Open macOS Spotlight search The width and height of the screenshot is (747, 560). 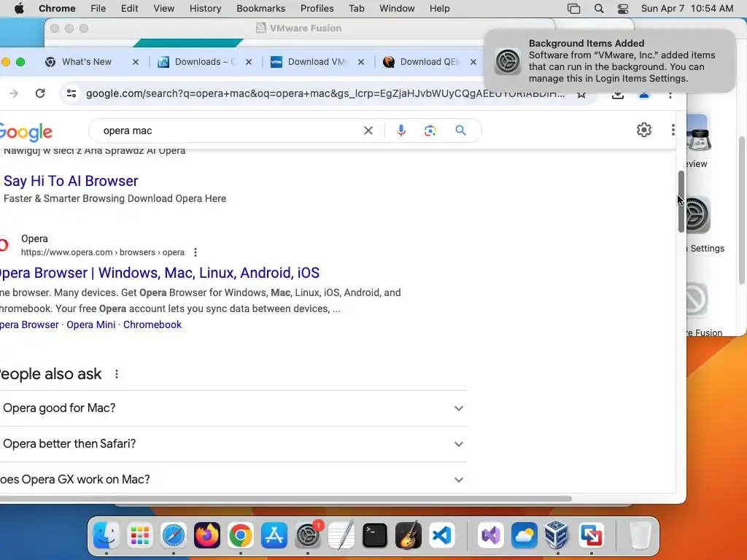coord(599,9)
